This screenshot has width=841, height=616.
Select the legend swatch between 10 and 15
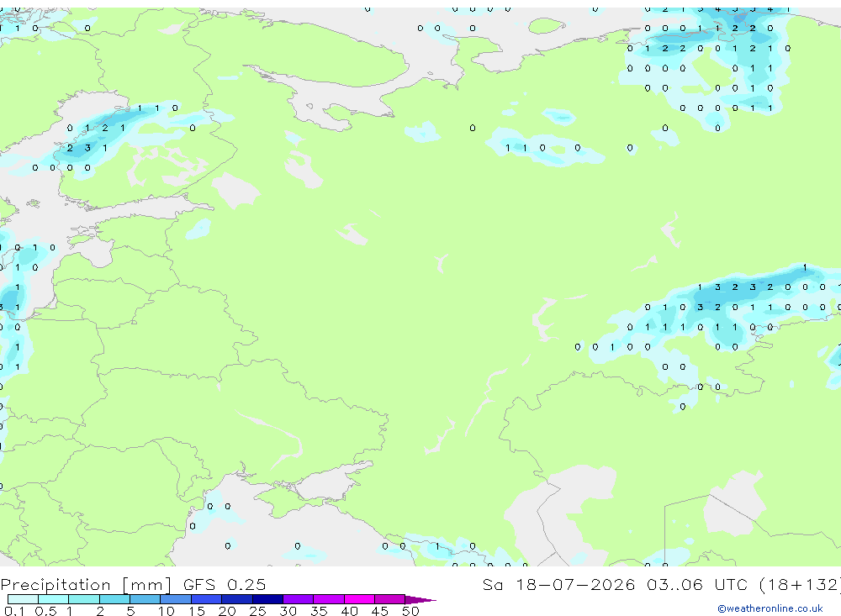pos(176,599)
